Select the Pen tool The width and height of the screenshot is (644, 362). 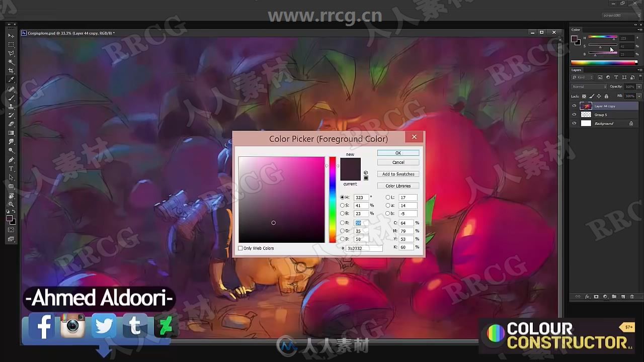click(11, 159)
